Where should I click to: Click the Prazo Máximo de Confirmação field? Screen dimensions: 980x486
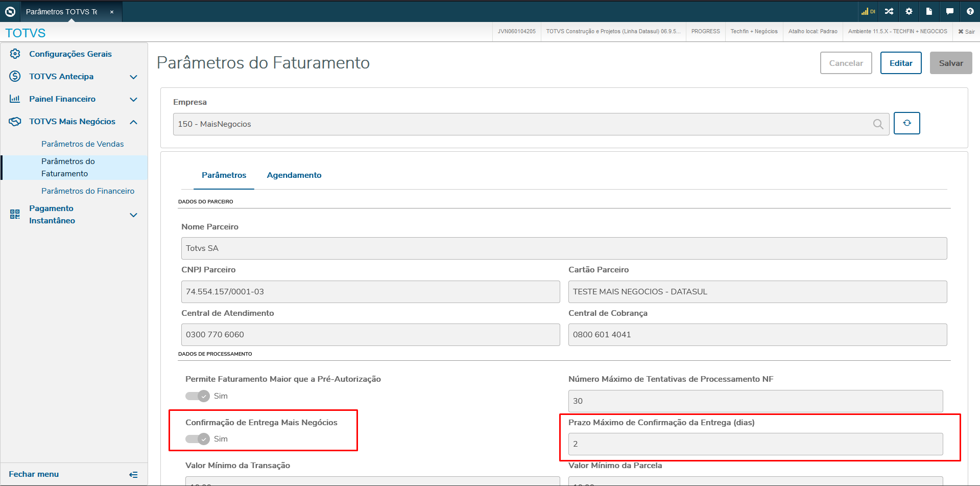755,444
